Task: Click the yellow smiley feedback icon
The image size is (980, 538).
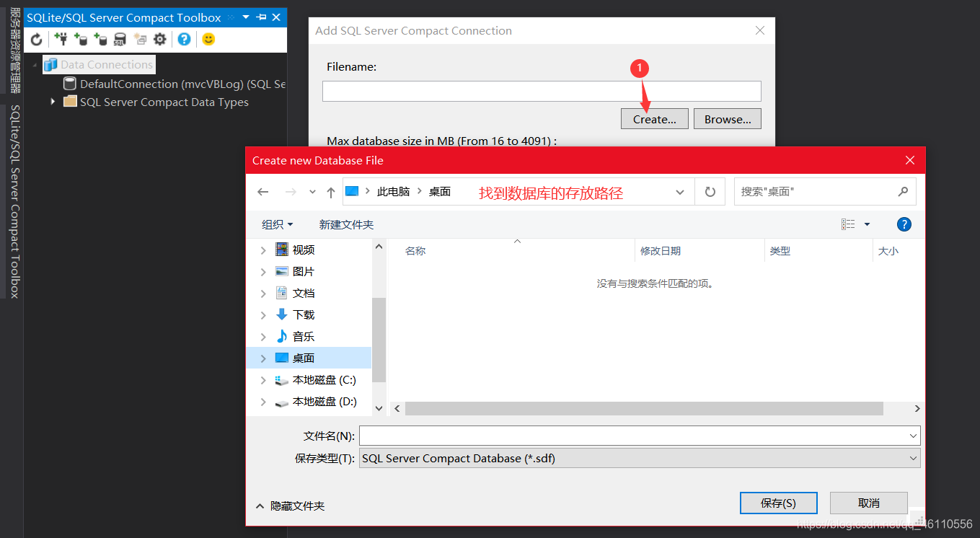Action: [208, 40]
